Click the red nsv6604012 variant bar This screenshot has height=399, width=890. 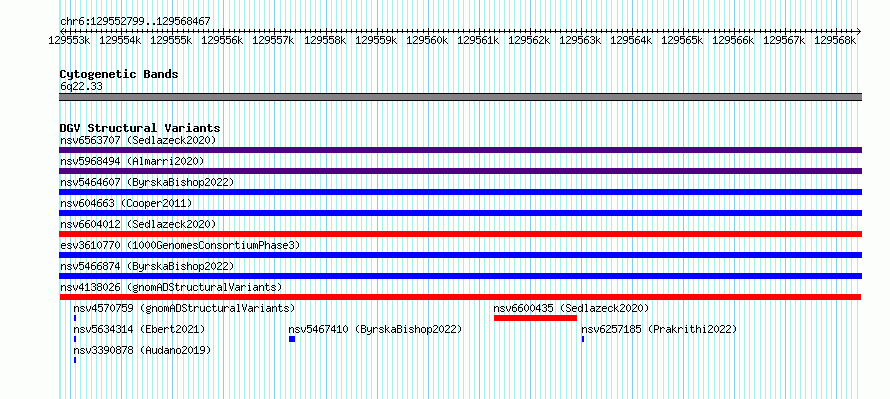[460, 234]
